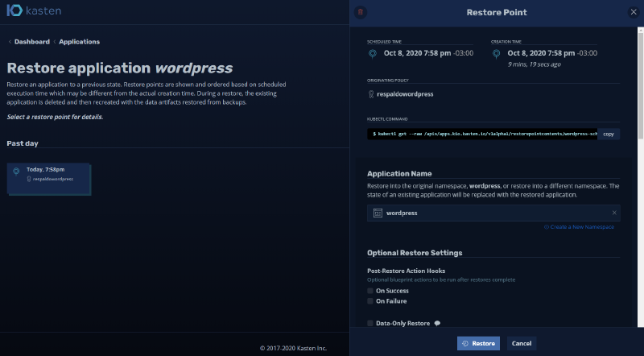Open the respaldowordpress originating policy
The width and height of the screenshot is (644, 356).
tap(405, 94)
